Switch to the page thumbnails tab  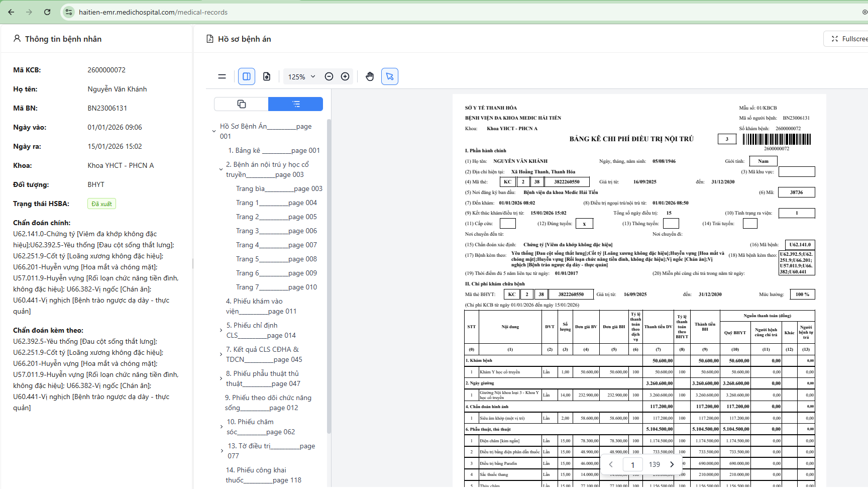[241, 104]
